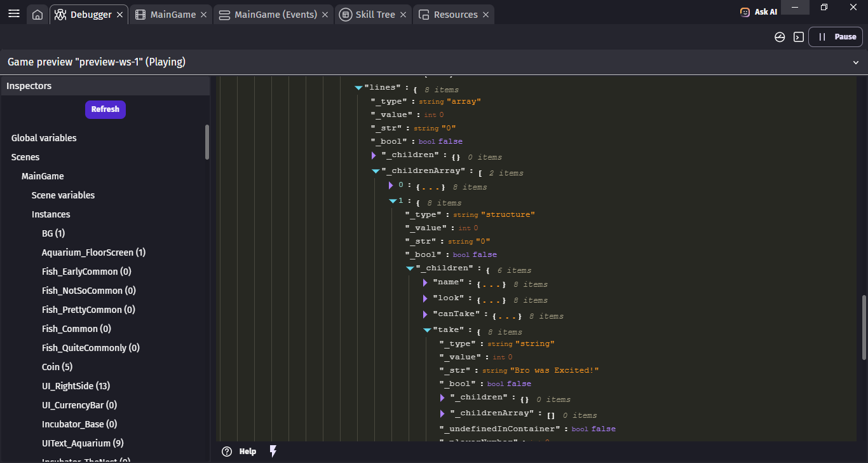Open the hamburger main menu
The image size is (868, 463).
click(13, 14)
